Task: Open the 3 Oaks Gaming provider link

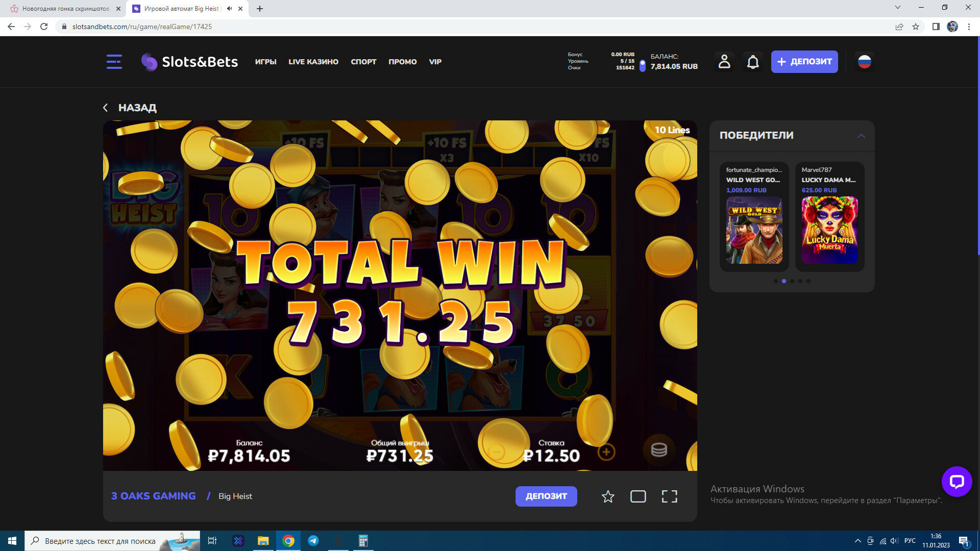Action: [x=153, y=496]
